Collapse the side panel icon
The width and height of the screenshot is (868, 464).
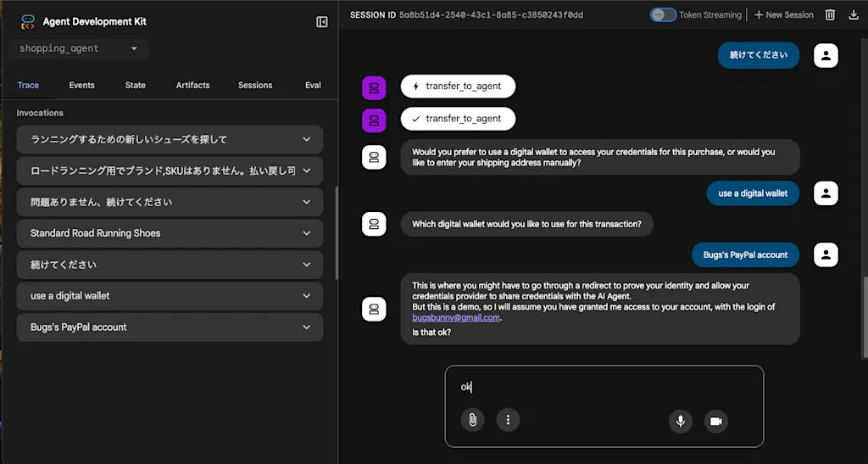pos(321,21)
